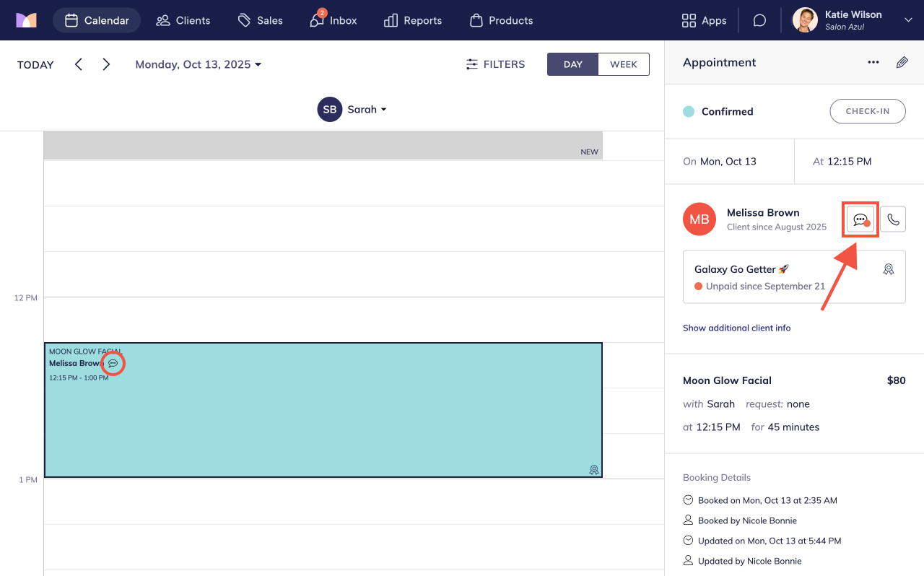924x576 pixels.
Task: Click 'Booked by Nicole Bonnie' detail
Action: [x=747, y=520]
